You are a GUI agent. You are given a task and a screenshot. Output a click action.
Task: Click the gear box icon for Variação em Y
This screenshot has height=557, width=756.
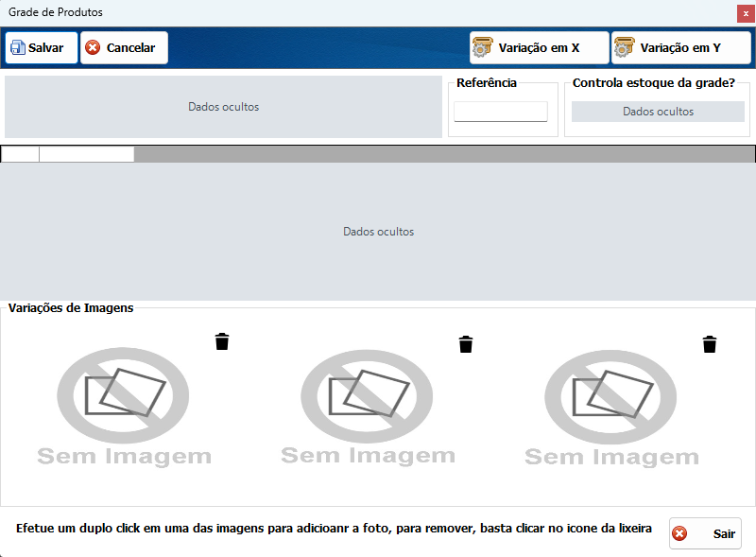pyautogui.click(x=624, y=47)
